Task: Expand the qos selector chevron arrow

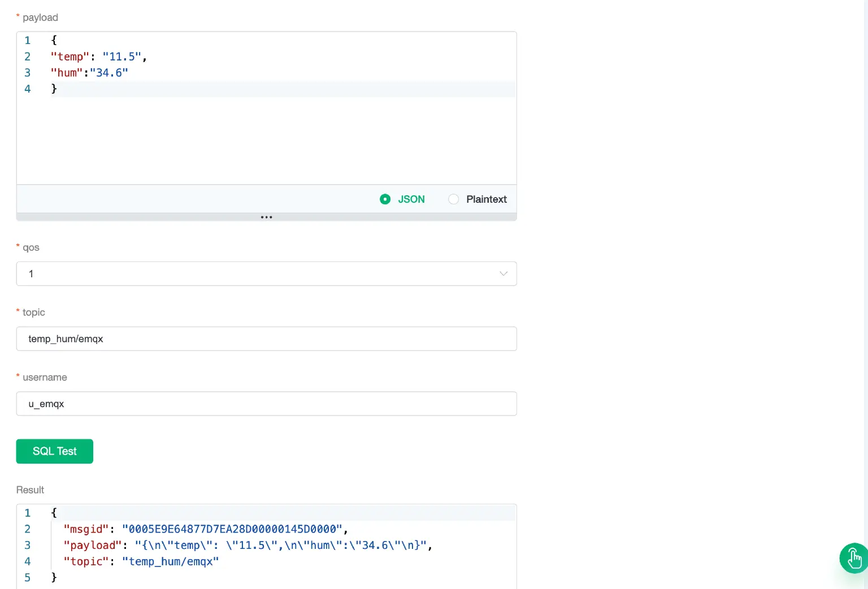Action: pos(503,273)
